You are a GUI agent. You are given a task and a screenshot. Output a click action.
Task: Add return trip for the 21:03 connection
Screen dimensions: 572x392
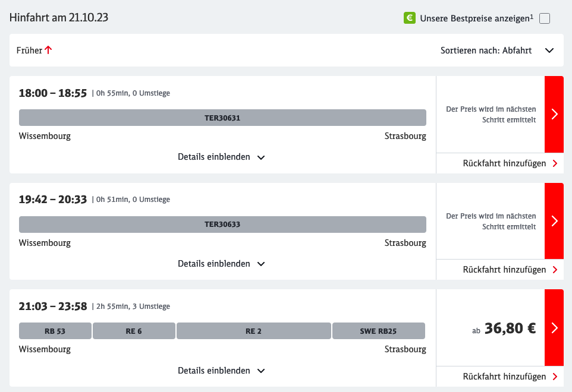(510, 377)
